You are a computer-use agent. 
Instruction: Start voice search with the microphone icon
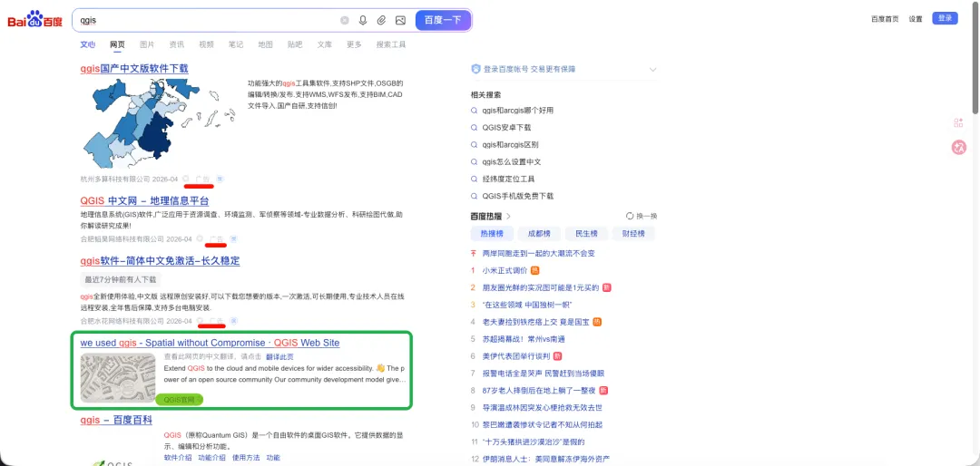click(x=362, y=20)
